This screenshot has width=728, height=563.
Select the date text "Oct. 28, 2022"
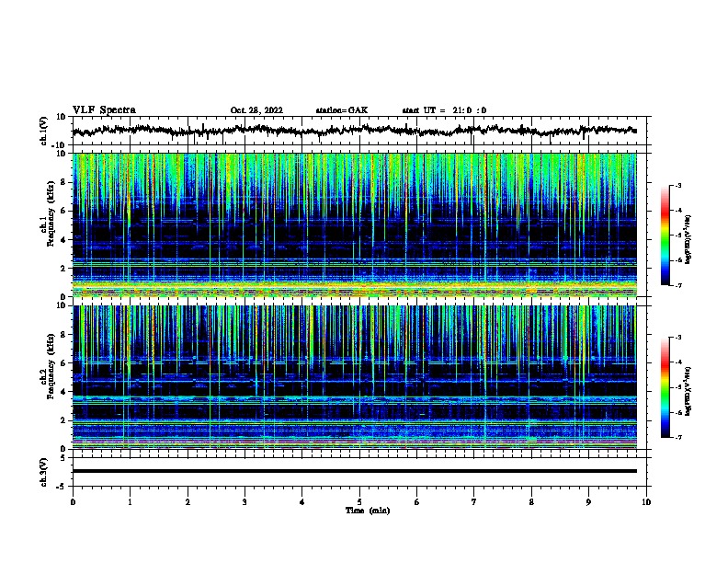tap(256, 110)
